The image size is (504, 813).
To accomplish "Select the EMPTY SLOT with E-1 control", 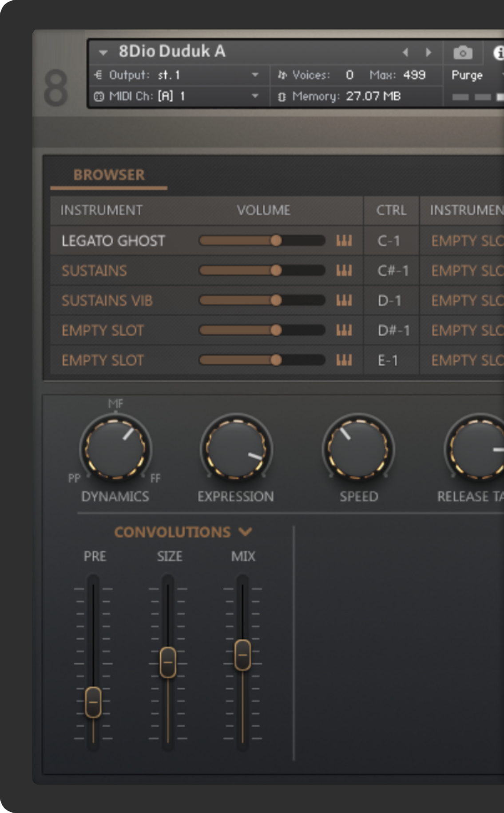I will [x=103, y=360].
